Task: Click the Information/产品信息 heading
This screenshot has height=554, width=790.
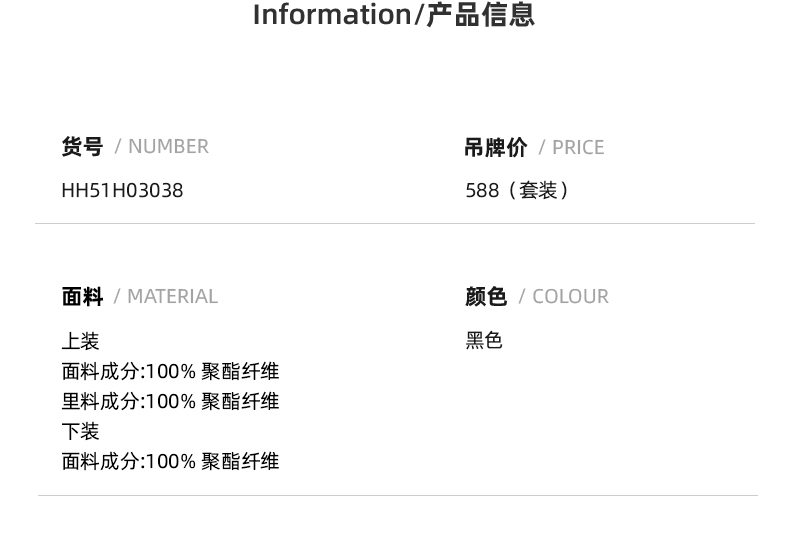Action: tap(393, 15)
